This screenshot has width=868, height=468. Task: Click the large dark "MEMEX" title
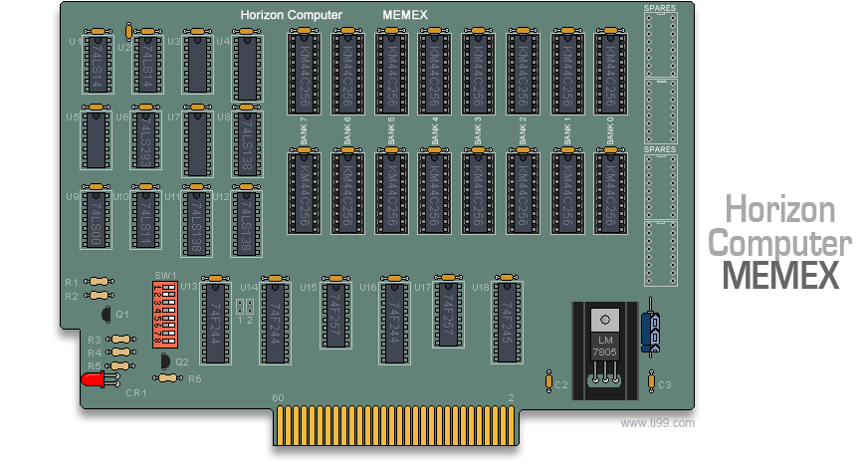780,275
